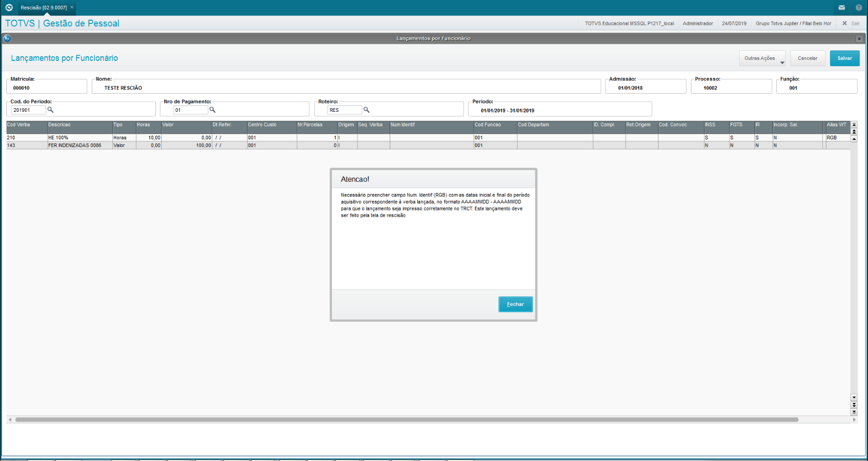Click the Num Identif column header

coord(432,127)
